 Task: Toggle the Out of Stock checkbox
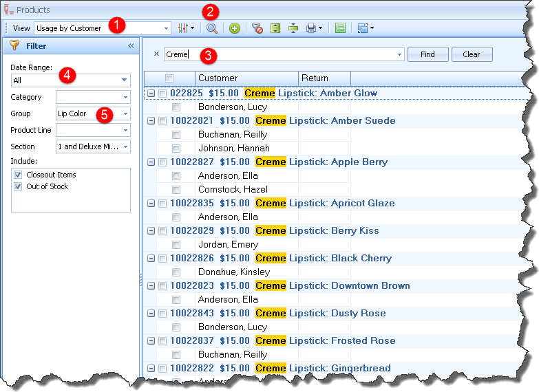(x=19, y=186)
